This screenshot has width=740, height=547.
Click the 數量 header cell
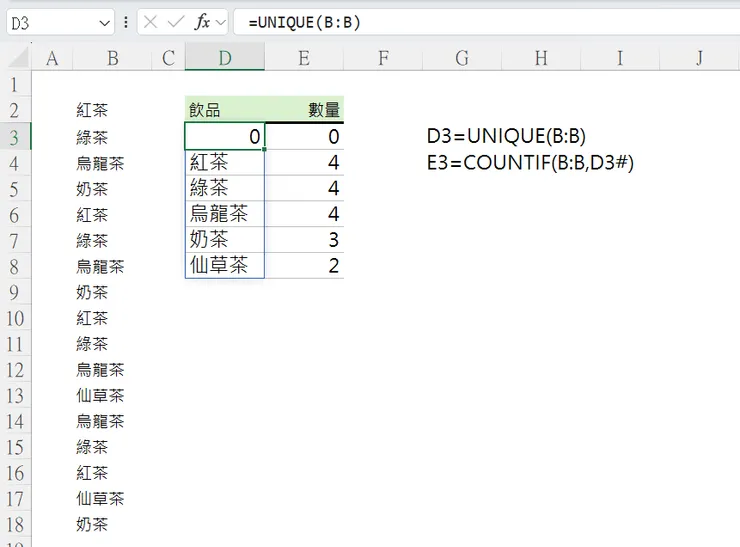pyautogui.click(x=304, y=110)
